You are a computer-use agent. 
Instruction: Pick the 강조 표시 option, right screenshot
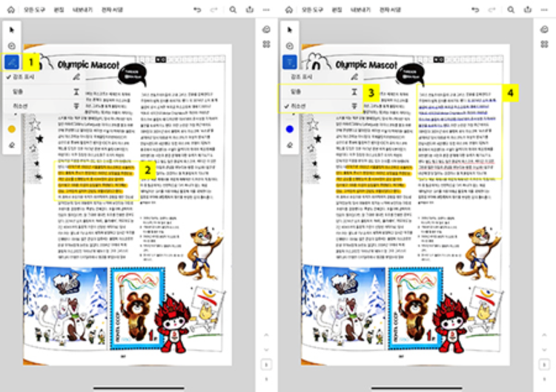[x=321, y=76]
